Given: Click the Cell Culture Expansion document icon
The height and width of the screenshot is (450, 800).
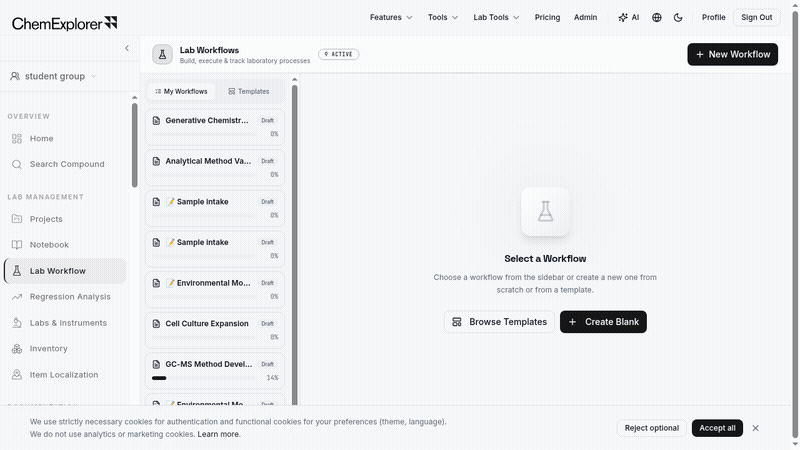Looking at the screenshot, I should pyautogui.click(x=156, y=323).
